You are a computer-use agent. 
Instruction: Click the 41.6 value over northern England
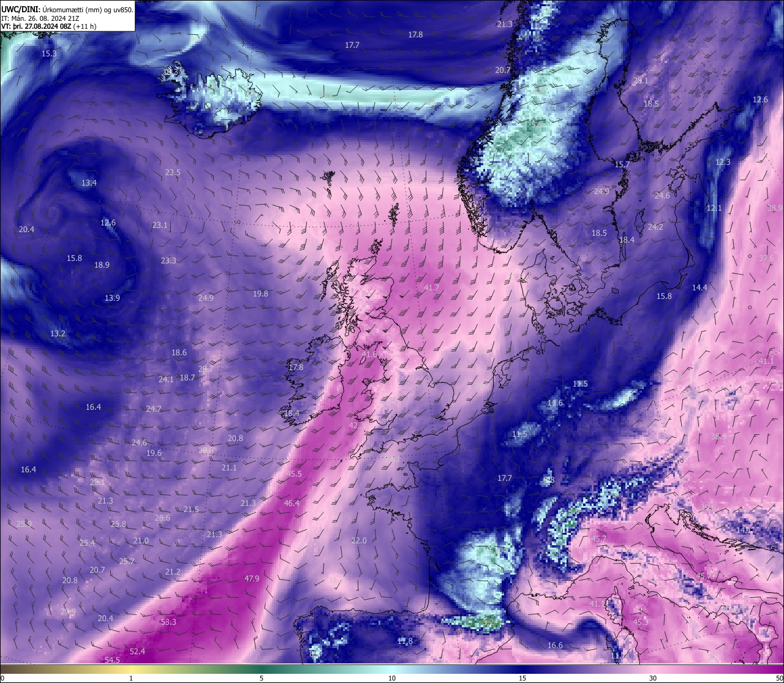(370, 355)
